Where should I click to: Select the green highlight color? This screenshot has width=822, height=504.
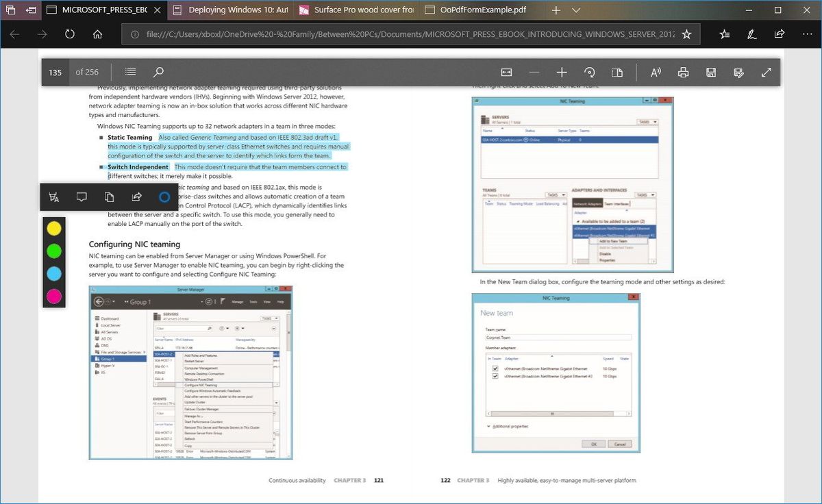54,251
